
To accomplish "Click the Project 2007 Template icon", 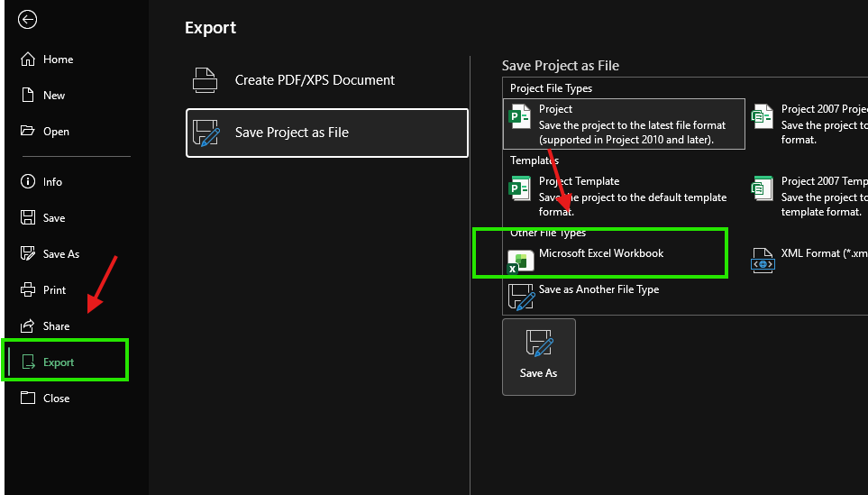I will tap(763, 188).
